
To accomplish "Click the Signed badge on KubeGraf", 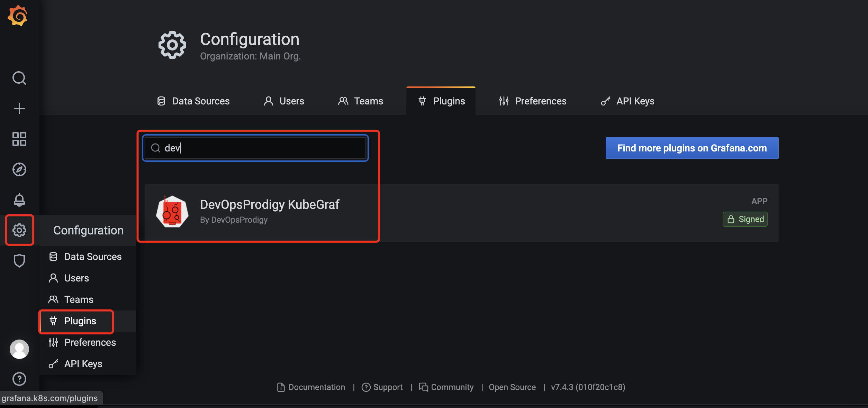I will point(745,219).
